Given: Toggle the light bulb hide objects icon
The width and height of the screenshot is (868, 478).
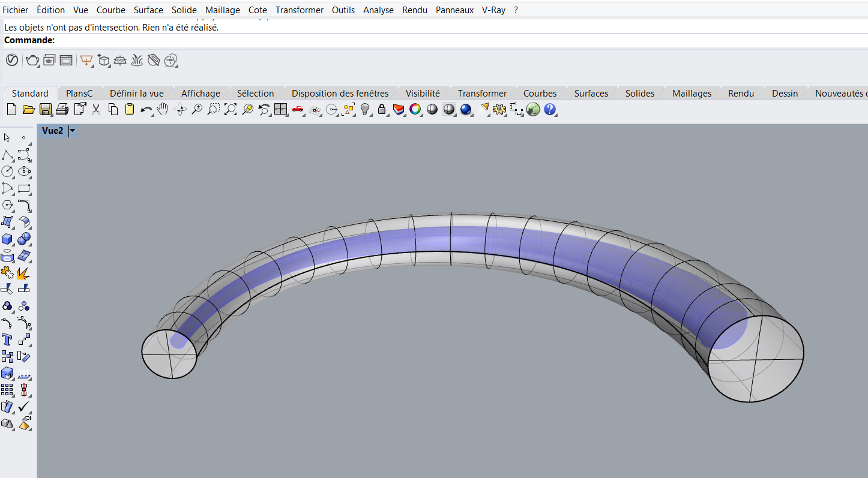Looking at the screenshot, I should (x=364, y=109).
